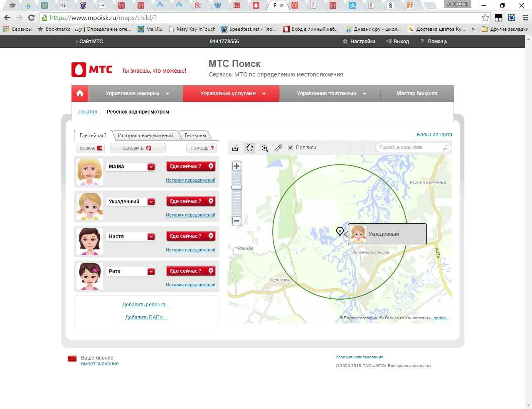The width and height of the screenshot is (532, 409).
Task: Zoom out with the map minus button
Action: click(x=236, y=221)
